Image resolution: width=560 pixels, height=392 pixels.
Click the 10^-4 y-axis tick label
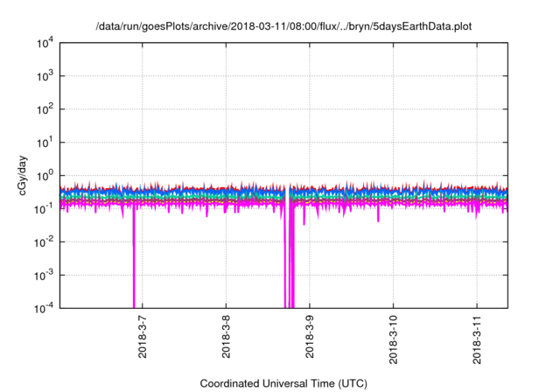(44, 308)
